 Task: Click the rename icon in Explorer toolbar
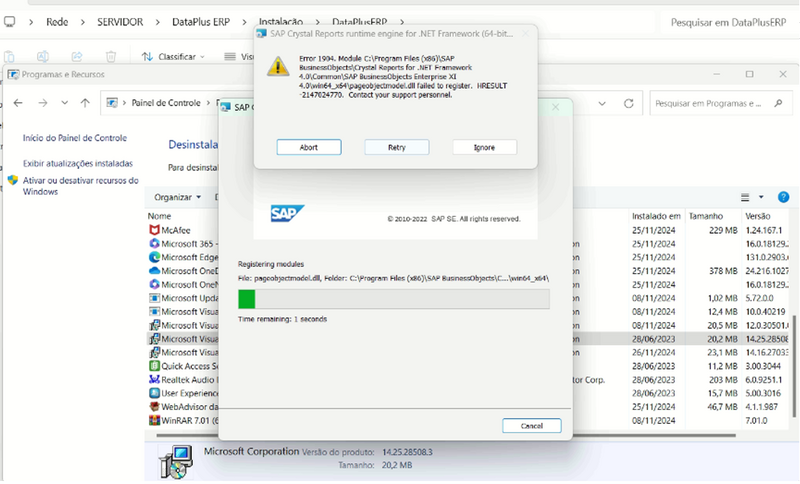click(43, 57)
